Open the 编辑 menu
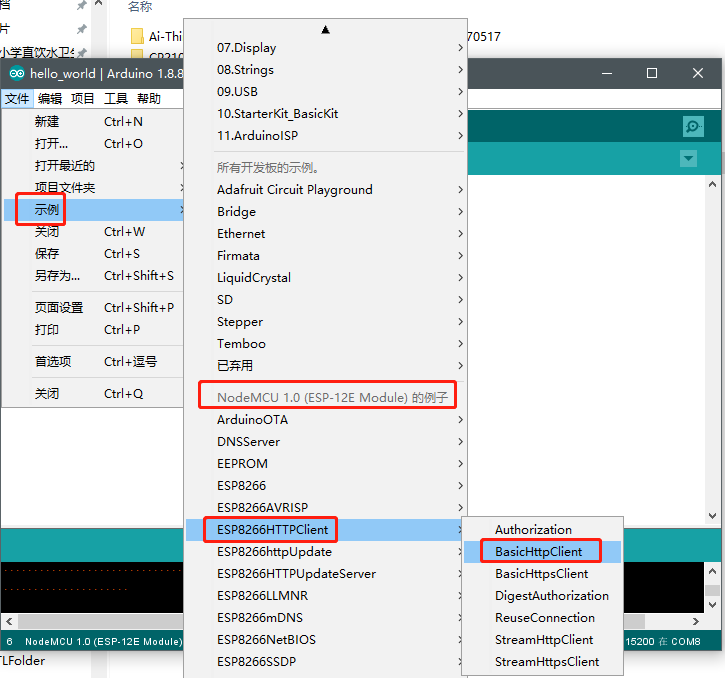This screenshot has height=678, width=725. point(50,99)
